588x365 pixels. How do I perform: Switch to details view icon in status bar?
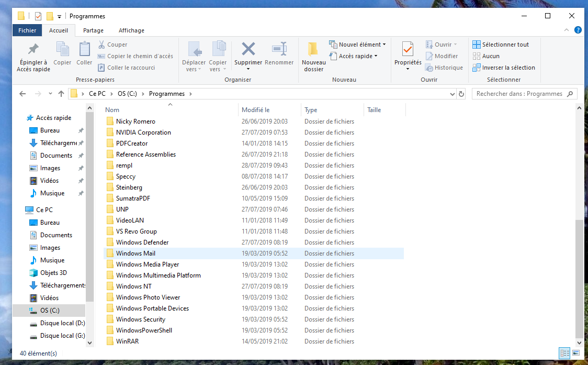click(564, 353)
